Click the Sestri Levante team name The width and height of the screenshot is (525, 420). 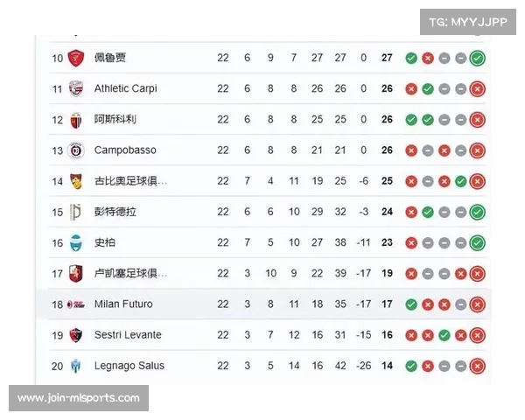point(128,335)
